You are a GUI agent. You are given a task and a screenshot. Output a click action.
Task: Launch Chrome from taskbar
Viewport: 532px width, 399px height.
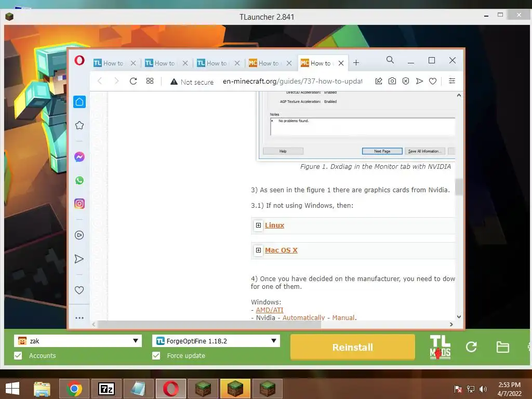point(74,389)
